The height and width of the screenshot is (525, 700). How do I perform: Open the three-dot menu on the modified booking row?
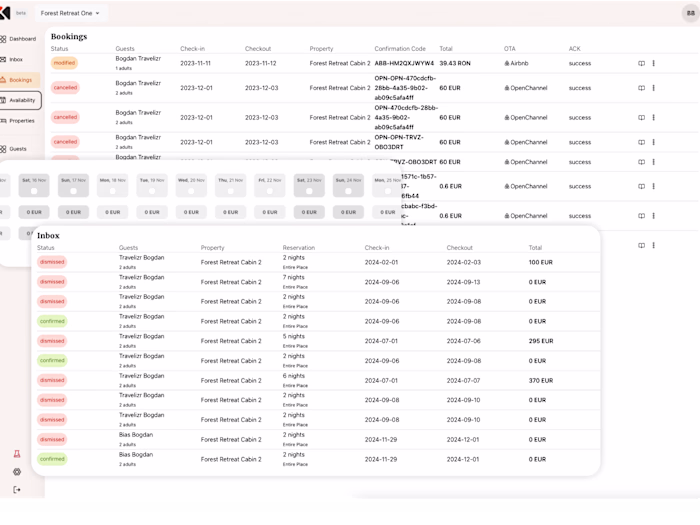click(x=654, y=63)
